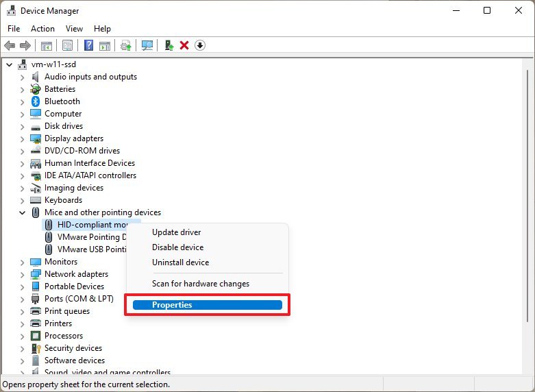Open the Help menu
535x392 pixels.
click(x=102, y=29)
